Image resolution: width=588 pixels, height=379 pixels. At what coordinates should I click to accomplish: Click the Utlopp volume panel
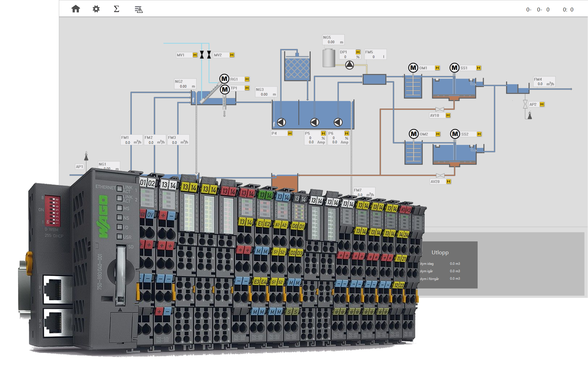click(448, 265)
